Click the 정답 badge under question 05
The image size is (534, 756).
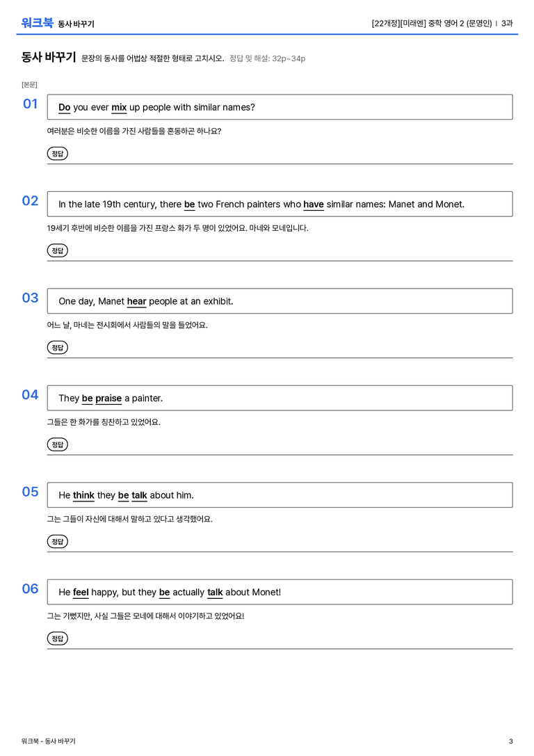coord(57,542)
